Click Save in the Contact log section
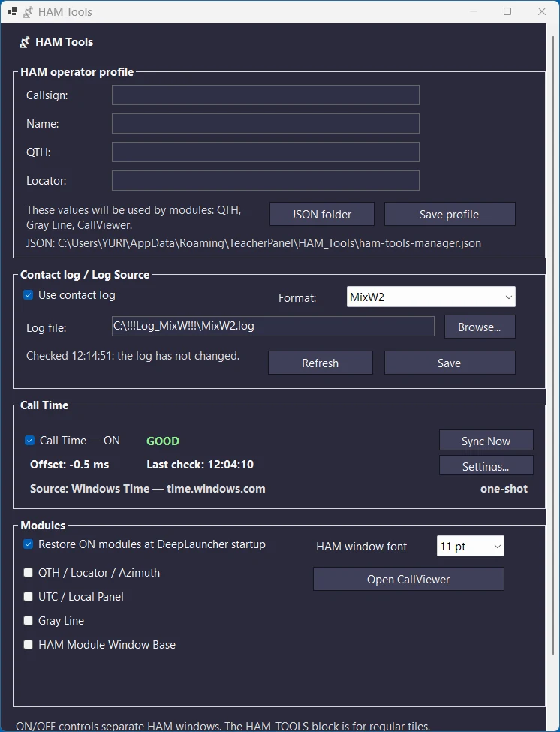Image resolution: width=560 pixels, height=732 pixels. [x=450, y=363]
